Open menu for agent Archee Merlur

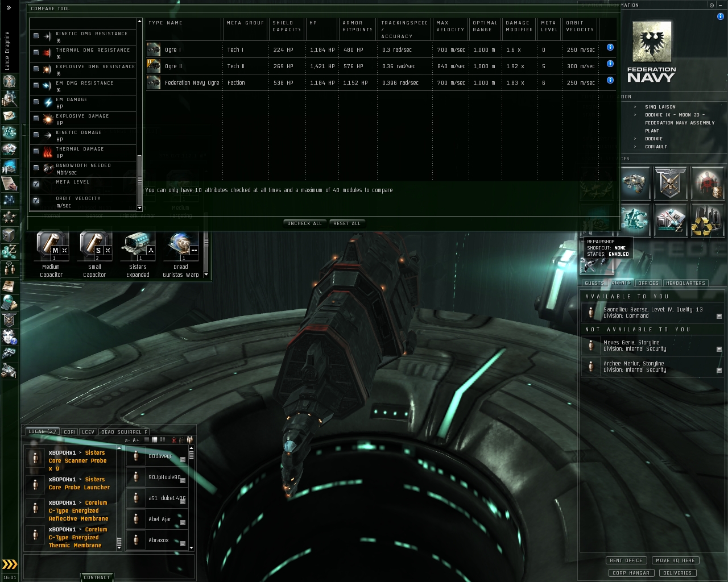719,370
